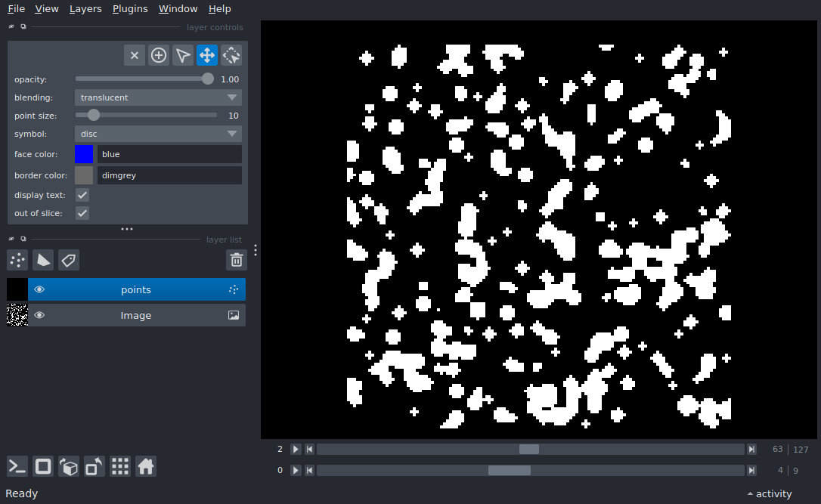Select the add points tool

(x=159, y=55)
